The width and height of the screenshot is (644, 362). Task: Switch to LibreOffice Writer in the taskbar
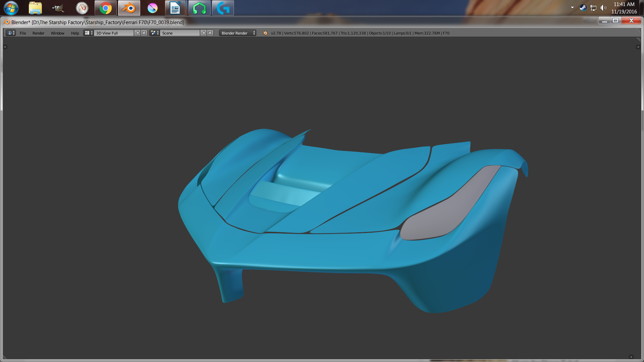175,8
